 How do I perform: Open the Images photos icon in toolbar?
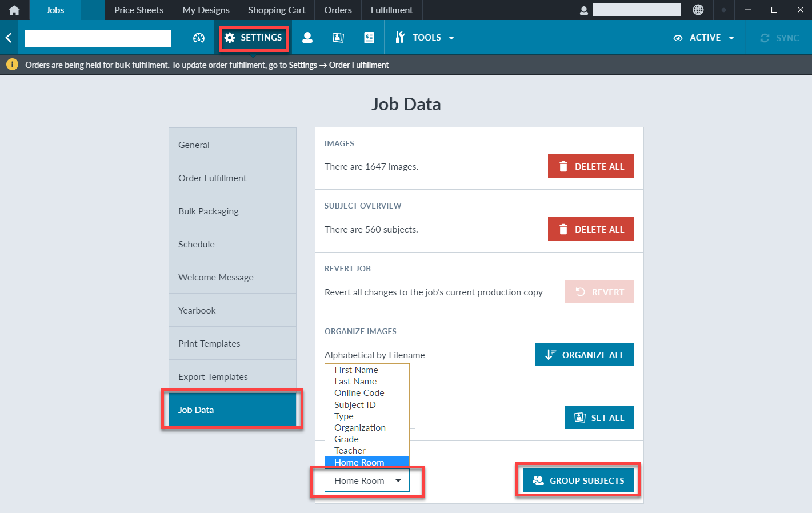coord(338,37)
